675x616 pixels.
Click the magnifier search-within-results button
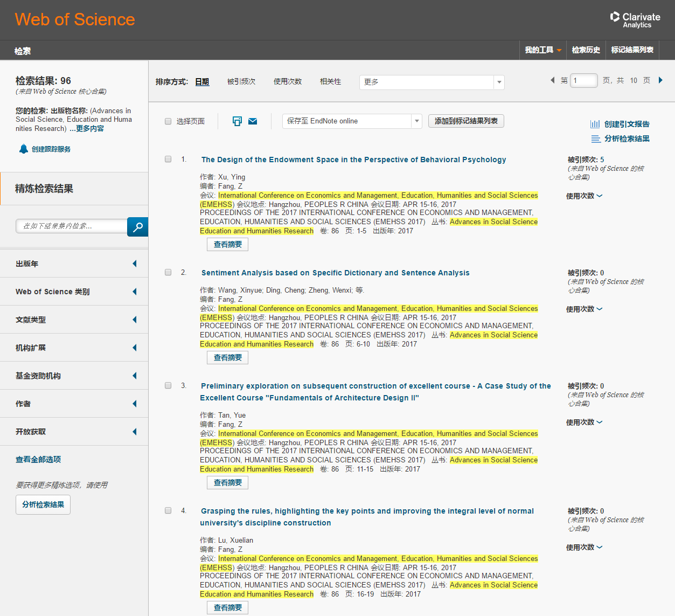[x=138, y=227]
